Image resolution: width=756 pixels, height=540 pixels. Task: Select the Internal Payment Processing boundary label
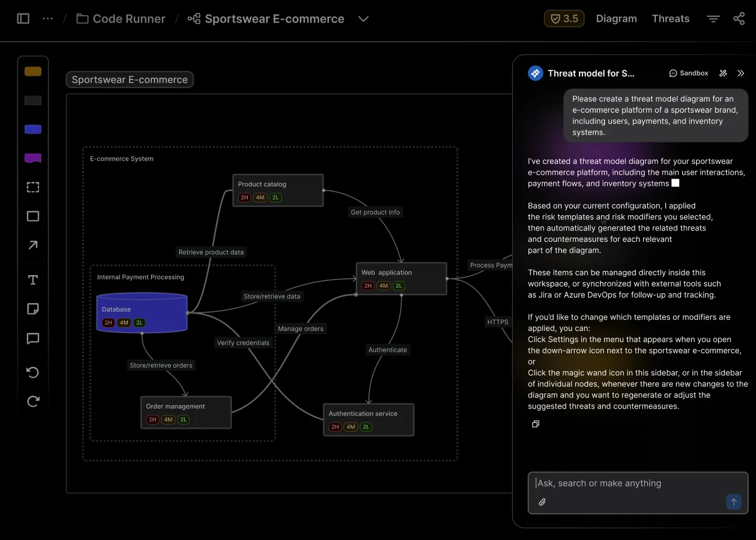(141, 277)
